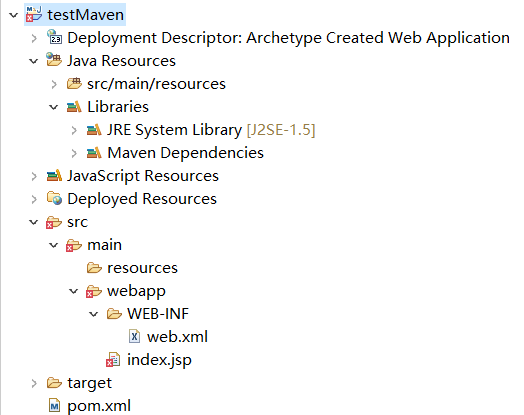Expand JRE System Library node
Screen dimensions: 524x415
click(74, 130)
